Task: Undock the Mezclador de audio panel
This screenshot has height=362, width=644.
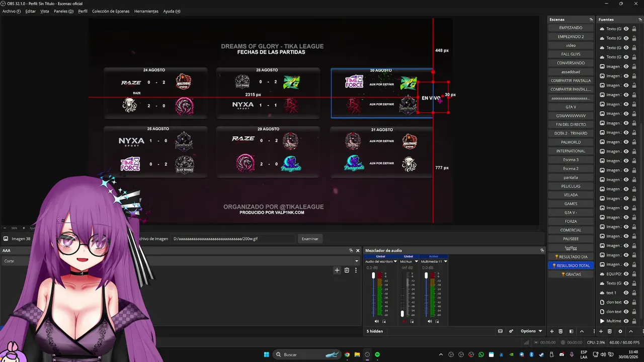Action: pyautogui.click(x=542, y=250)
